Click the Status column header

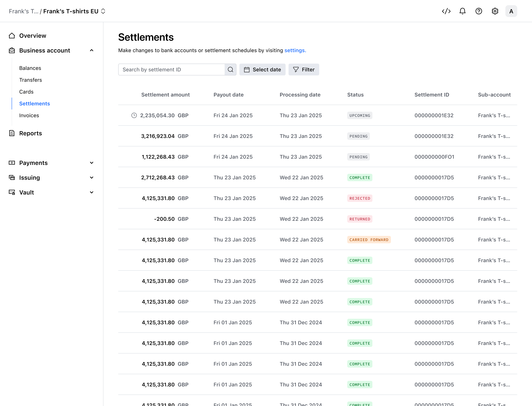click(355, 95)
